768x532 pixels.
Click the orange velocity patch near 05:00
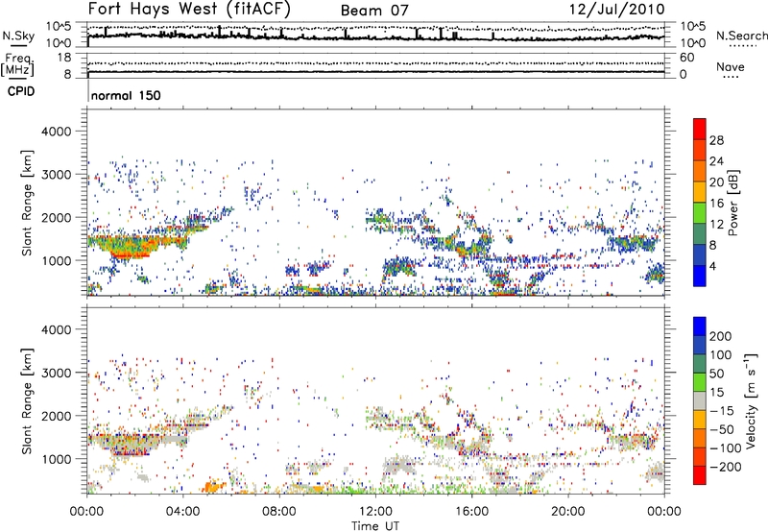coord(212,487)
